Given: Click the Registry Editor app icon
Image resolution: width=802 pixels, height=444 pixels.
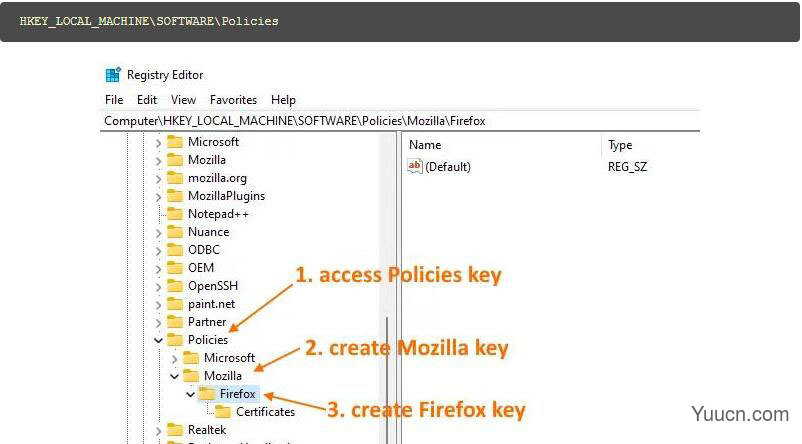Looking at the screenshot, I should tap(112, 75).
